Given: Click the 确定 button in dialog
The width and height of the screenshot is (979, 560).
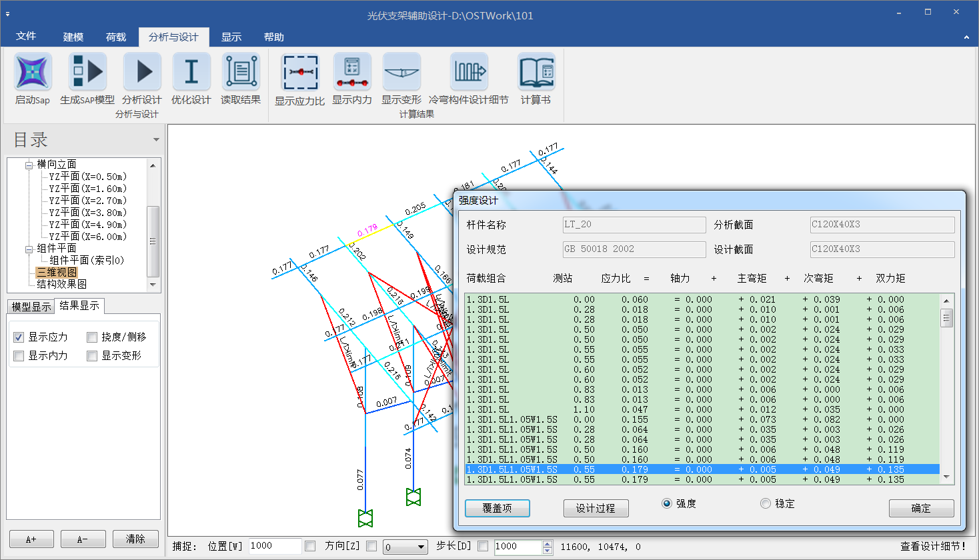Looking at the screenshot, I should point(921,508).
